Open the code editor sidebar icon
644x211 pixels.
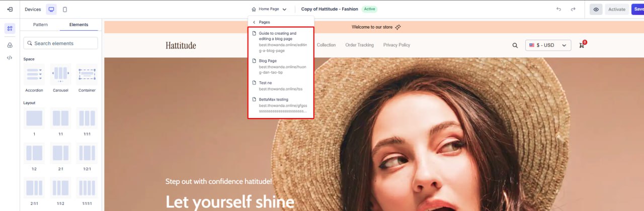10,58
